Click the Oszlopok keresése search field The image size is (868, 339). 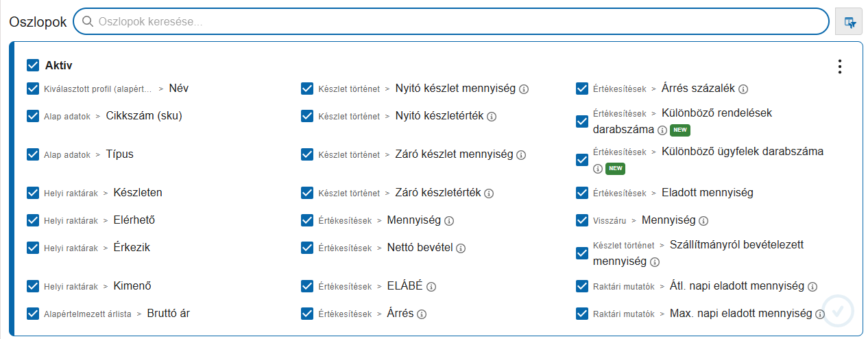pyautogui.click(x=453, y=21)
